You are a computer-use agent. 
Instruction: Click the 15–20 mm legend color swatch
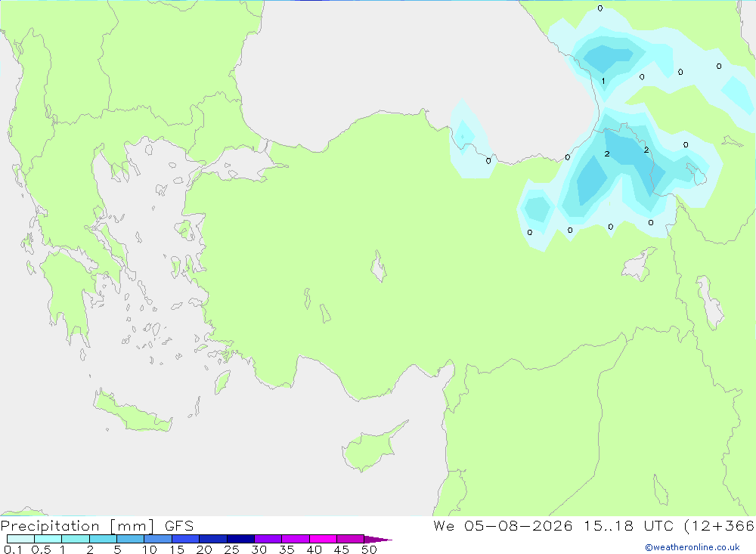(186, 539)
